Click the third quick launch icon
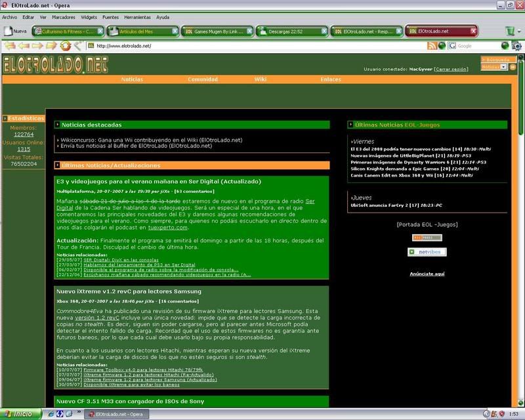 coord(69,414)
